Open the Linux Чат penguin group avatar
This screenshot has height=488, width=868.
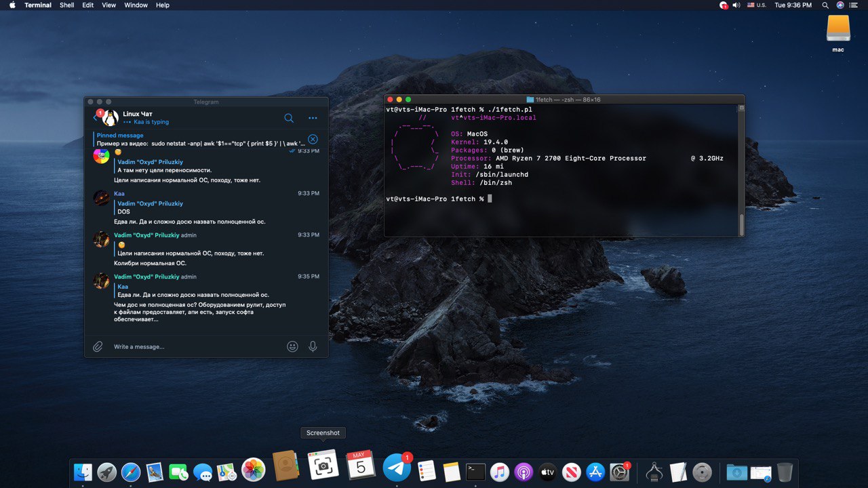pyautogui.click(x=110, y=118)
